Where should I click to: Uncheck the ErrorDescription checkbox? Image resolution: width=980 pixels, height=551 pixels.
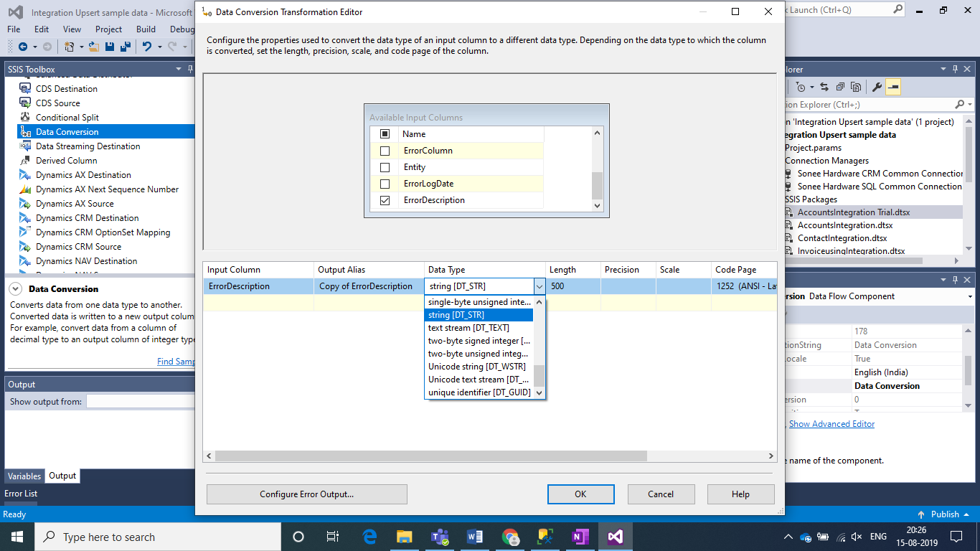tap(385, 200)
